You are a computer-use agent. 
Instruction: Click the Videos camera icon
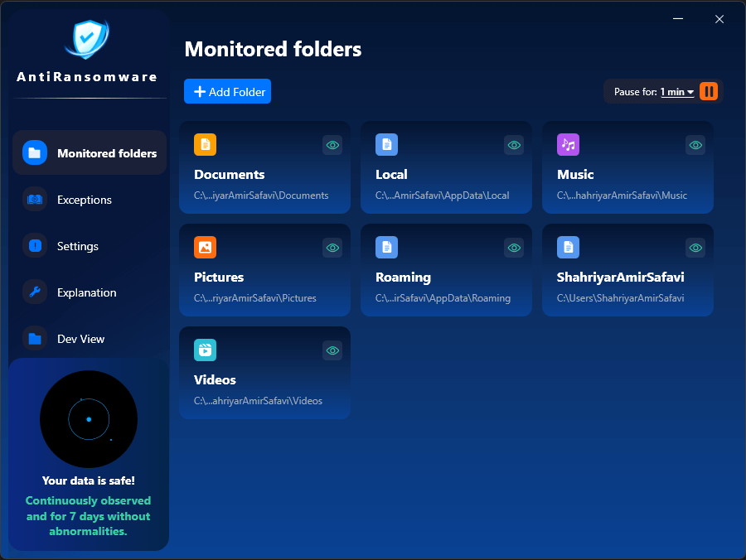(x=205, y=350)
